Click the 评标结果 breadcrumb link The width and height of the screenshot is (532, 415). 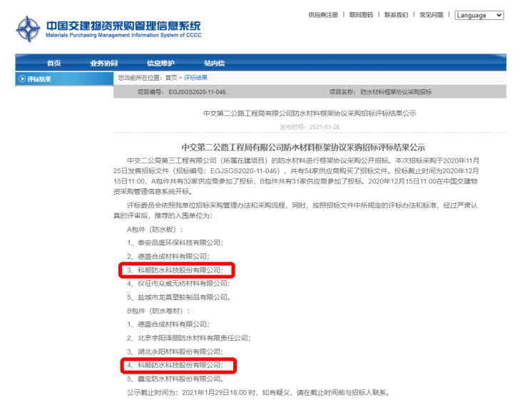click(196, 78)
